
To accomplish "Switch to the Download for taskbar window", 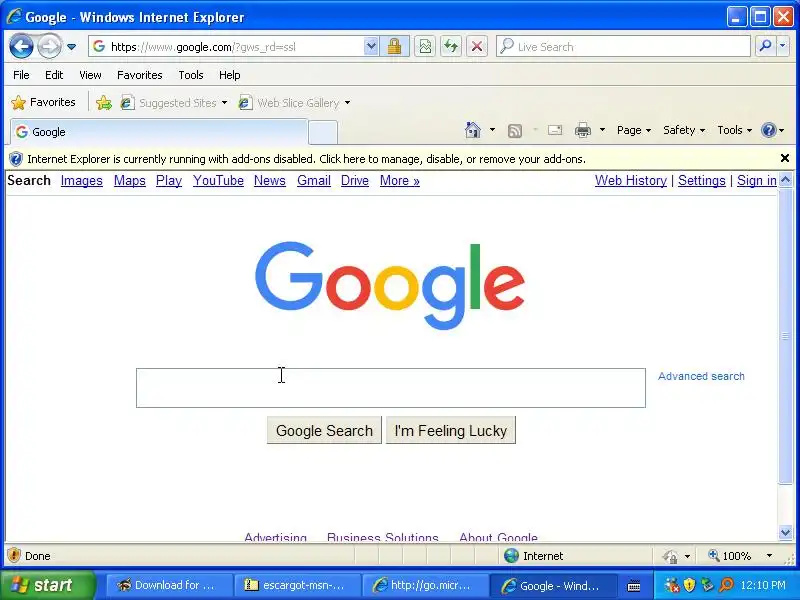I will pyautogui.click(x=167, y=585).
